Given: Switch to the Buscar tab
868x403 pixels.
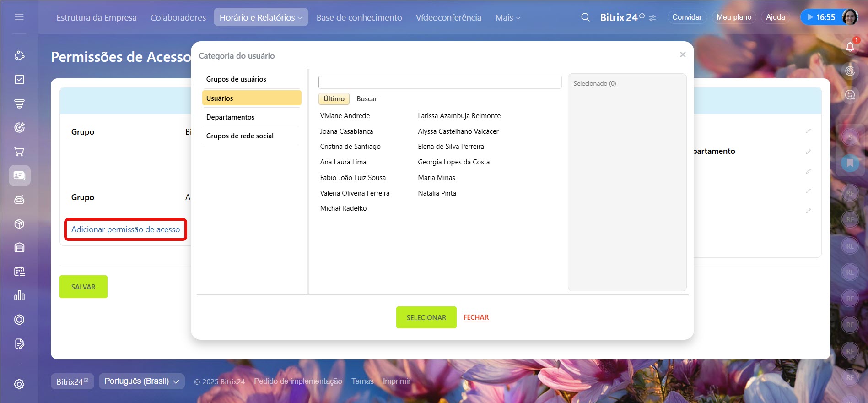Looking at the screenshot, I should (x=367, y=99).
